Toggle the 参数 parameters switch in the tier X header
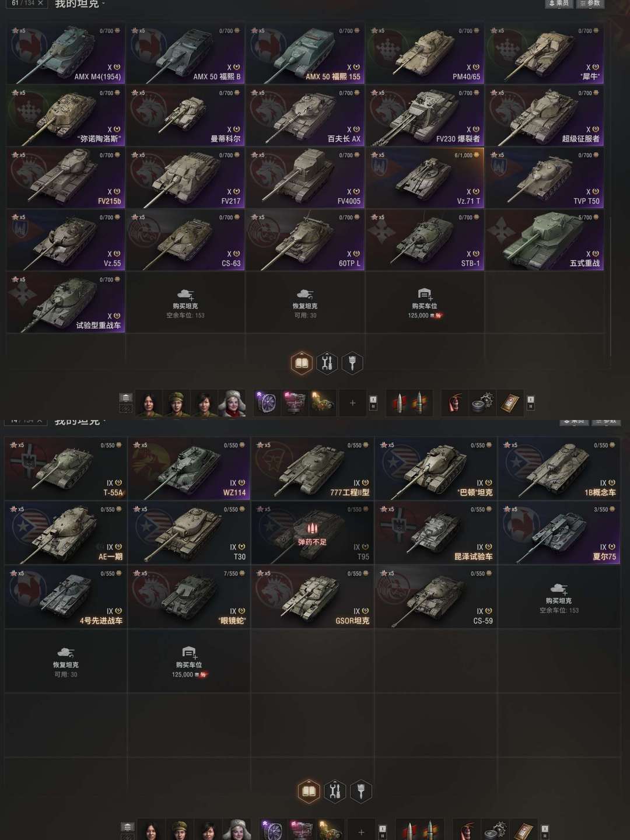The height and width of the screenshot is (840, 630). pos(590,3)
